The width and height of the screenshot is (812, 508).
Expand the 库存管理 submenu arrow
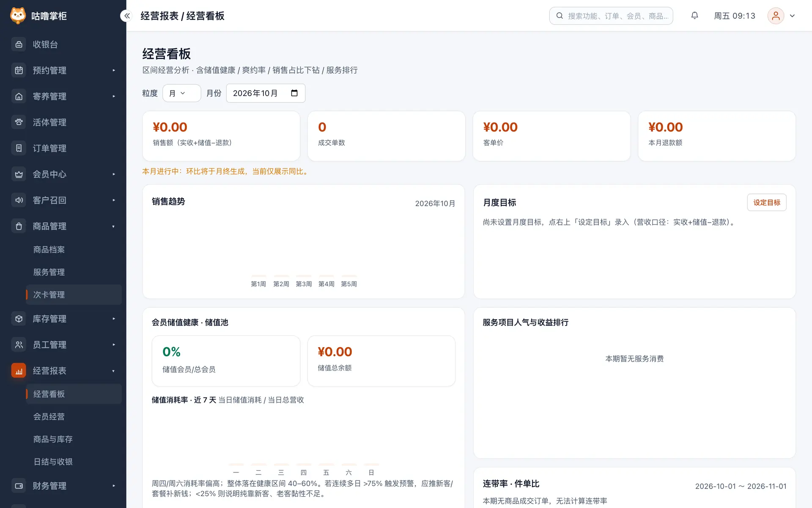[114, 319]
